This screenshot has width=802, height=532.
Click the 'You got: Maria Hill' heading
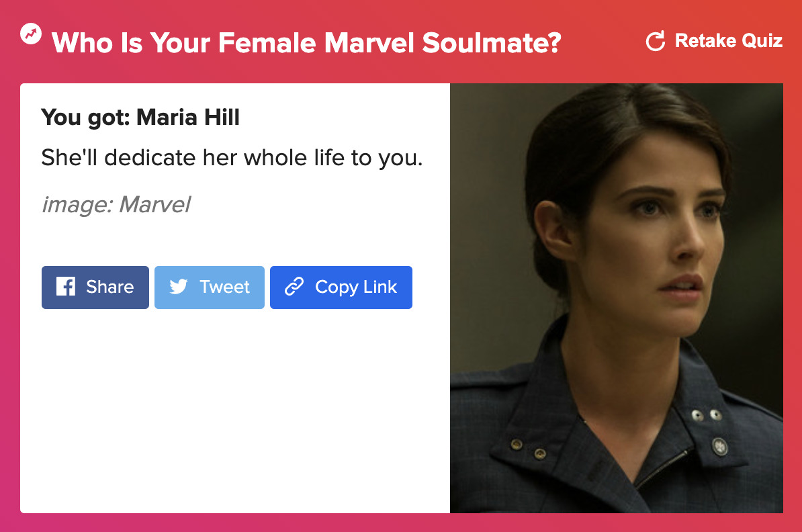click(140, 117)
